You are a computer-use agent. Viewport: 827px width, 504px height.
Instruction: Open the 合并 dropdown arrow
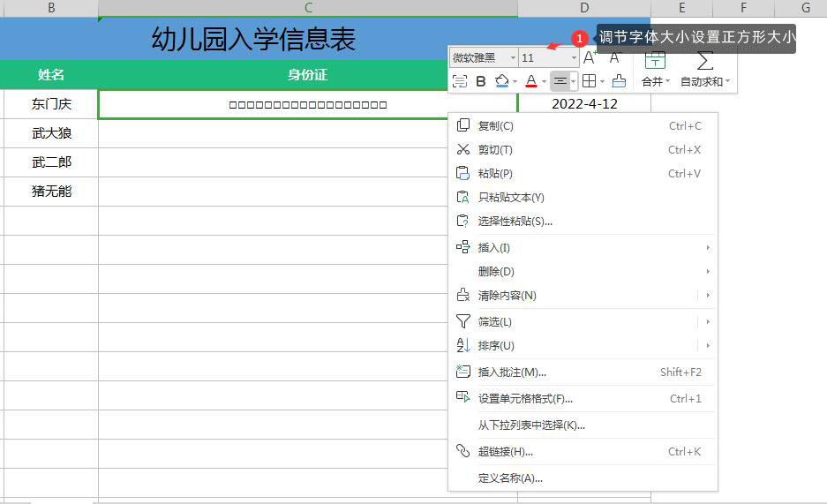point(668,82)
